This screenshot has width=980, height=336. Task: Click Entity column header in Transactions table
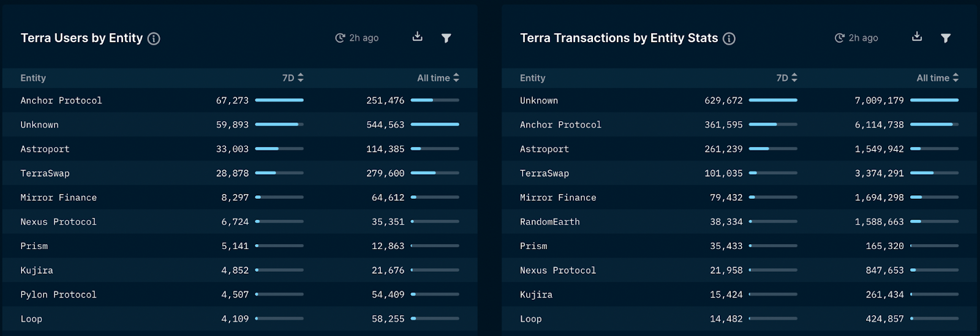[x=532, y=78]
